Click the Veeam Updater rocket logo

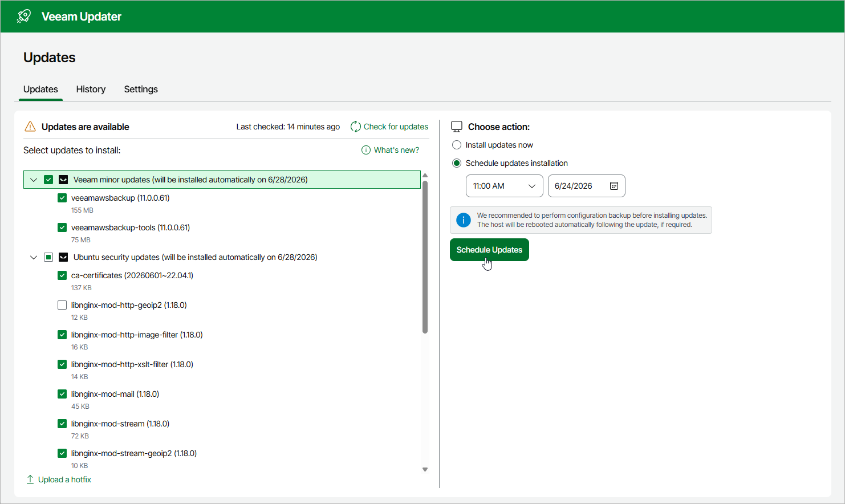tap(24, 16)
